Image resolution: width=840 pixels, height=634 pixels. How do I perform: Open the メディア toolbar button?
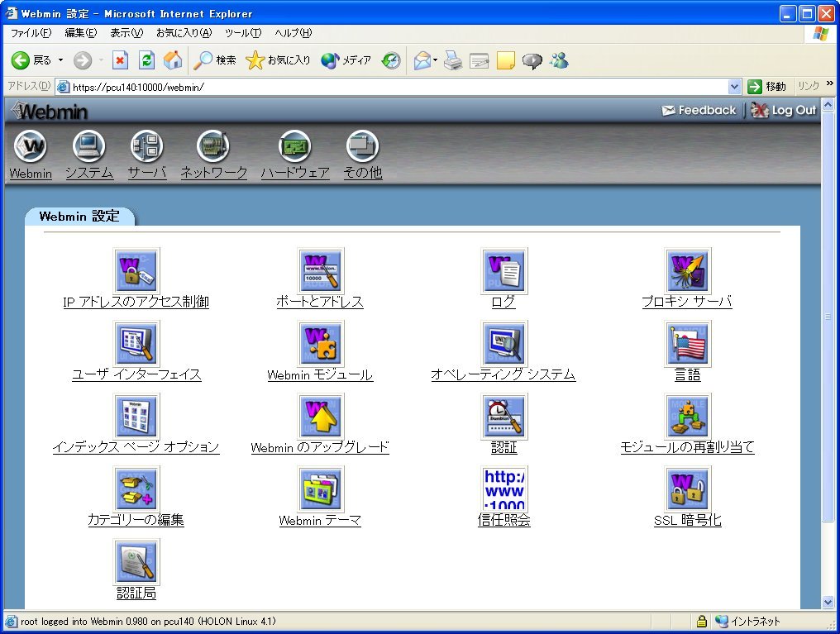(346, 60)
